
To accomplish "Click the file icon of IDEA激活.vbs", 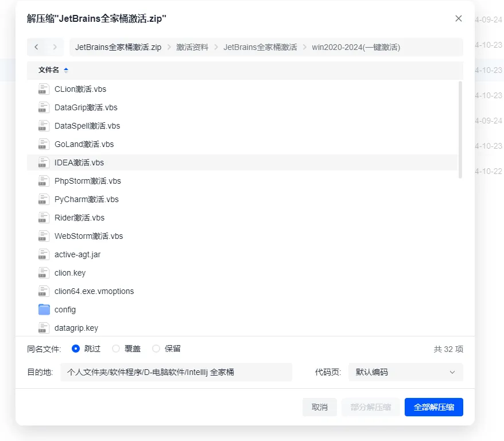I will (44, 163).
